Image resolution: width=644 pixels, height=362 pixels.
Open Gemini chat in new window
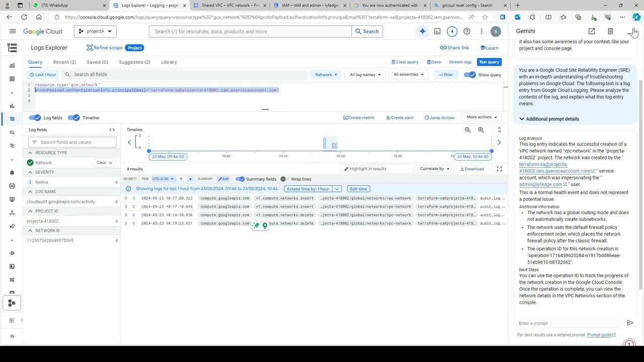point(592,31)
